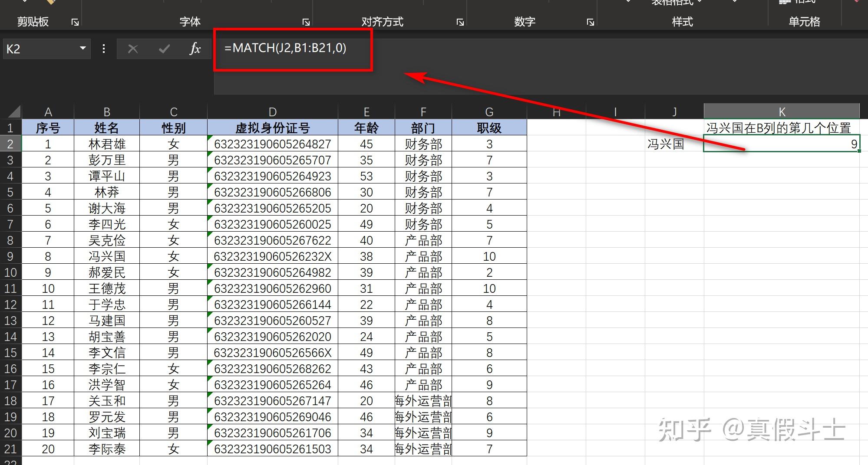Click the cancel X in formula bar
Screen dimensions: 868x465
point(133,49)
